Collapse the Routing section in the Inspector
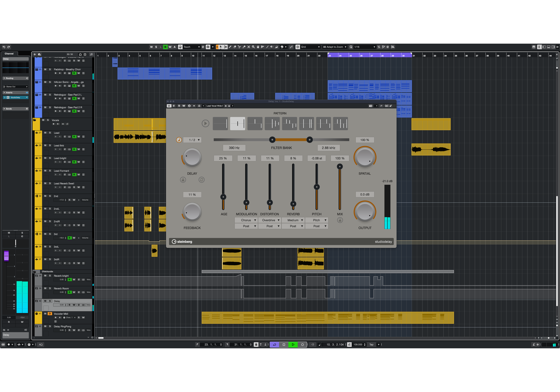This screenshot has height=392, width=560. 4,78
